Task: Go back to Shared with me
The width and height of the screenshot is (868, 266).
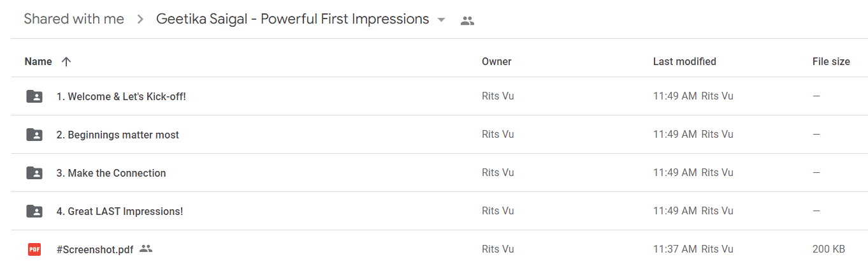Action: pos(74,19)
